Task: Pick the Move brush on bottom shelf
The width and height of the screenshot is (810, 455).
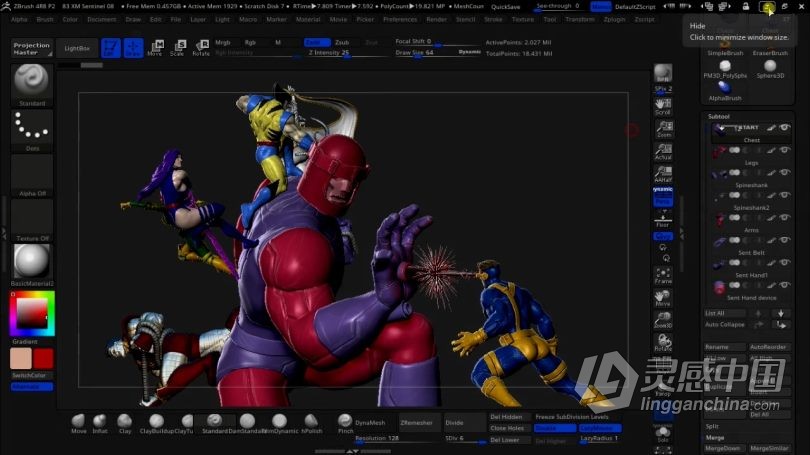Action: point(79,423)
